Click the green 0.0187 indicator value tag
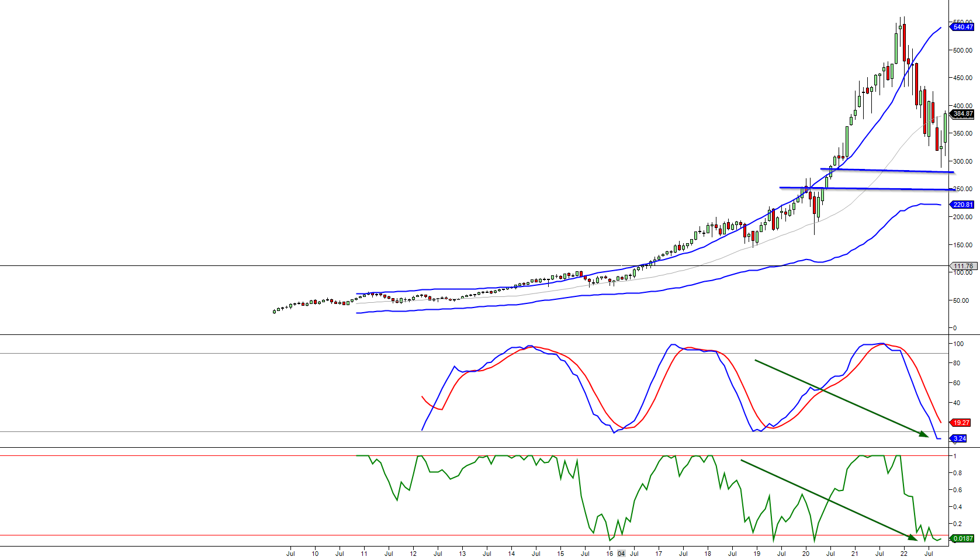 (962, 538)
